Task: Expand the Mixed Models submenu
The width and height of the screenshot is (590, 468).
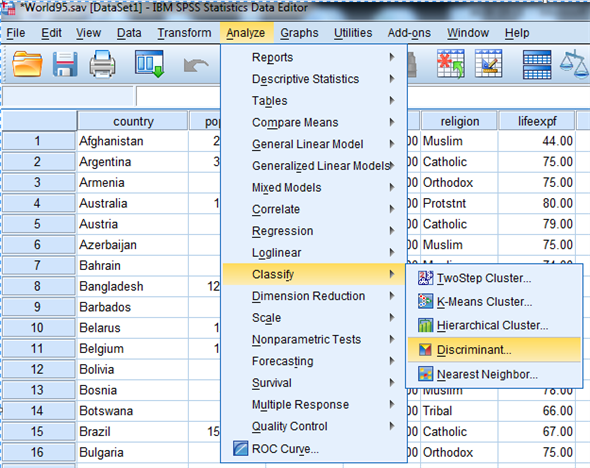Action: tap(315, 187)
